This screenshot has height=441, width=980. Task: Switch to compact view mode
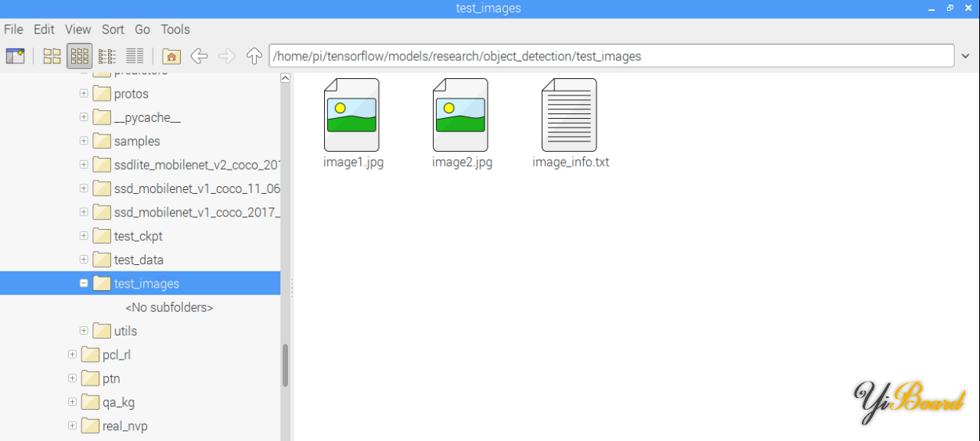click(107, 56)
